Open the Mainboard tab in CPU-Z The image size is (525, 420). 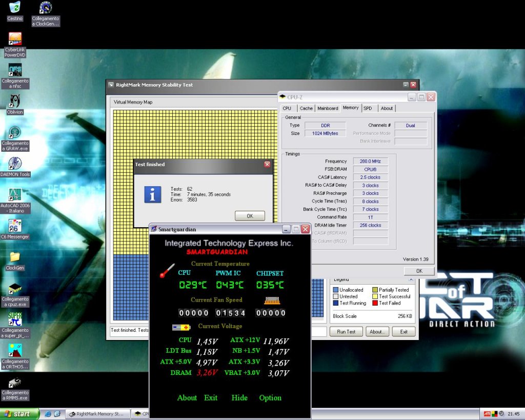tap(328, 108)
